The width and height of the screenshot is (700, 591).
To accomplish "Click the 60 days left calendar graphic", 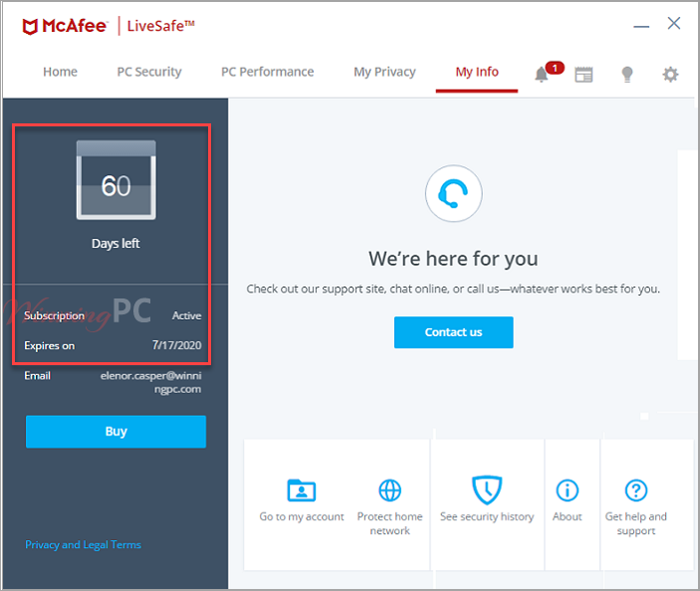I will [117, 180].
